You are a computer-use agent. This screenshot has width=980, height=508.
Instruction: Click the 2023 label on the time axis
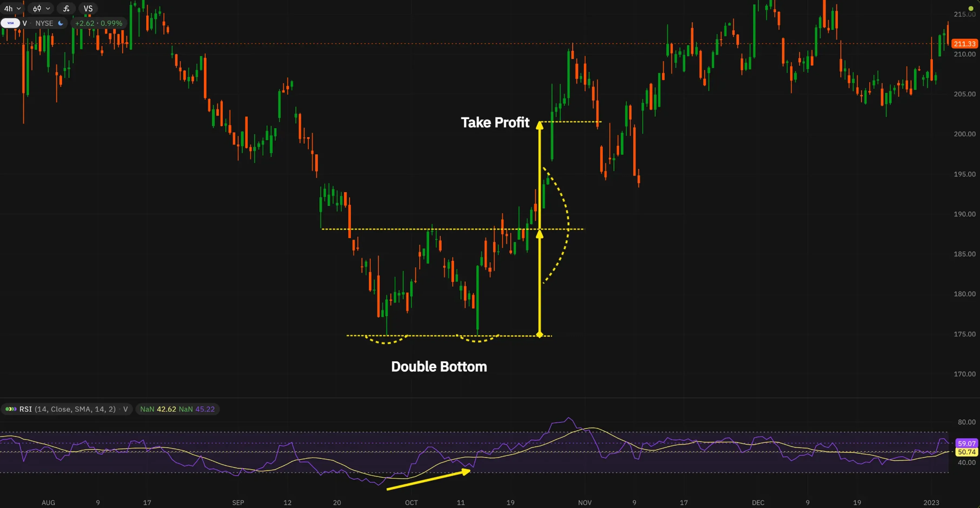click(931, 503)
